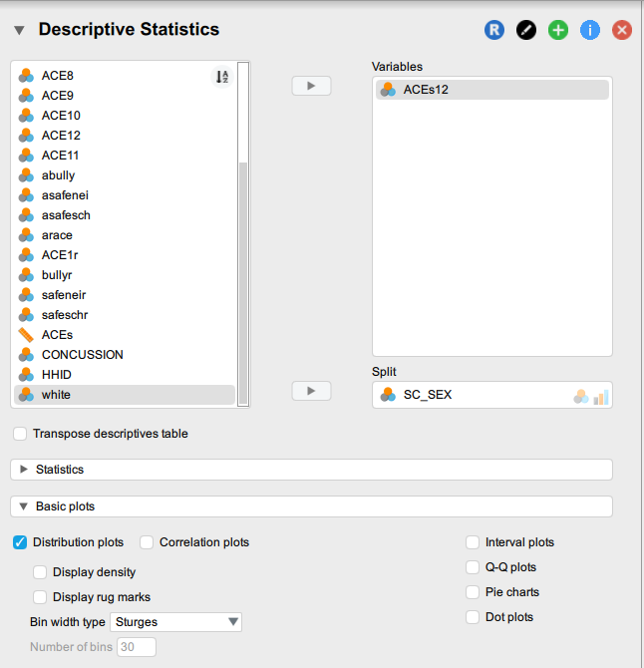The image size is (644, 668).
Task: Select ACE9 in the variable list
Action: click(x=125, y=96)
